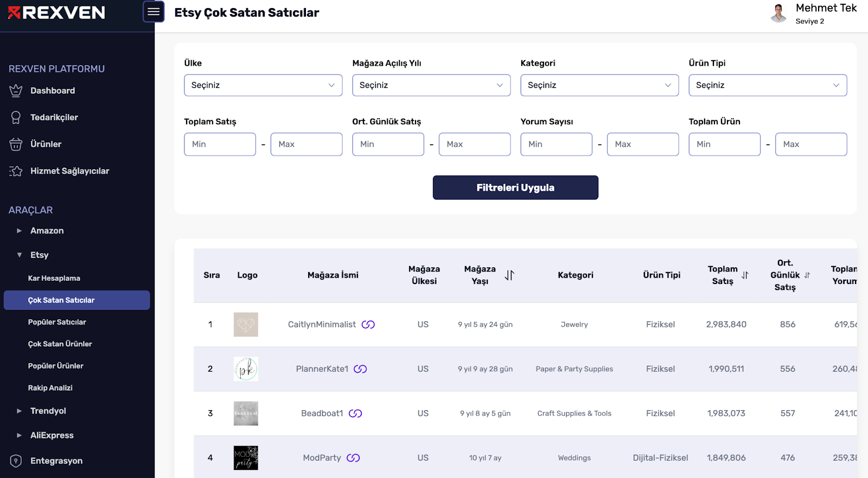Viewport: 868px width, 478px height.
Task: Expand the Amazon tools section
Action: tap(20, 231)
